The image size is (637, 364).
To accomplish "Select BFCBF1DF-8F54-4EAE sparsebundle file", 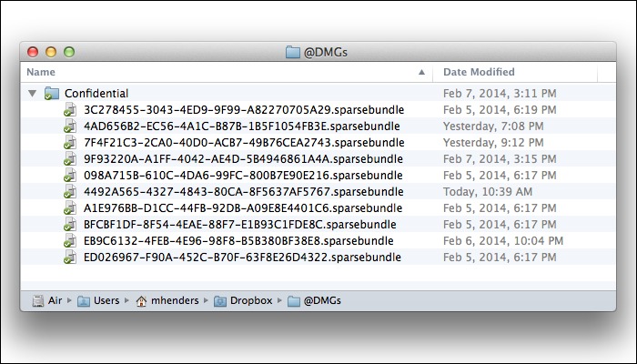I will [240, 224].
